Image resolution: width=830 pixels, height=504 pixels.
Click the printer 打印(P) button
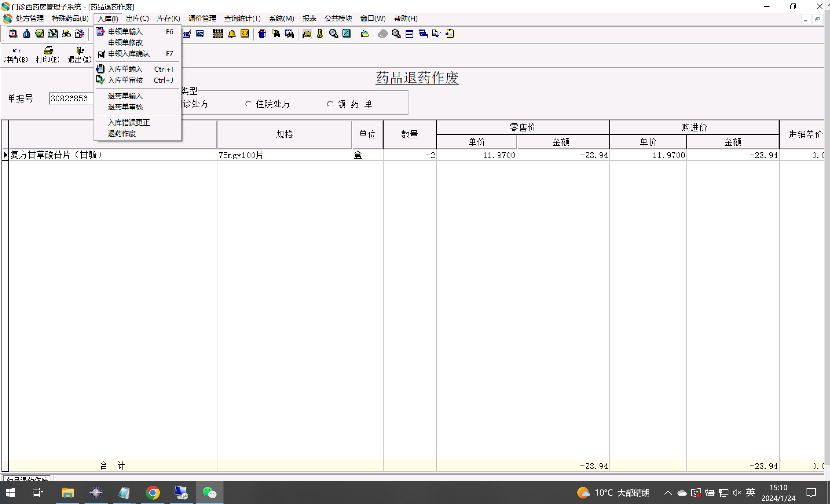click(48, 55)
